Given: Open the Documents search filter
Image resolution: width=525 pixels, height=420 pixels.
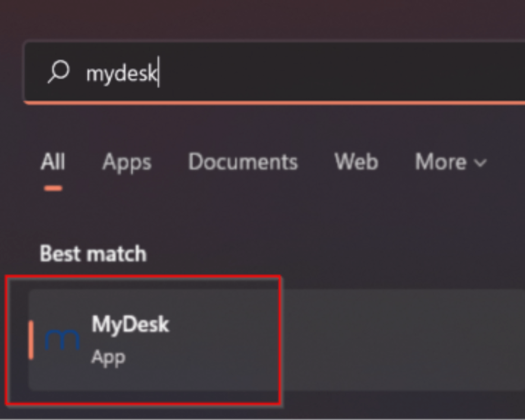Looking at the screenshot, I should (243, 162).
